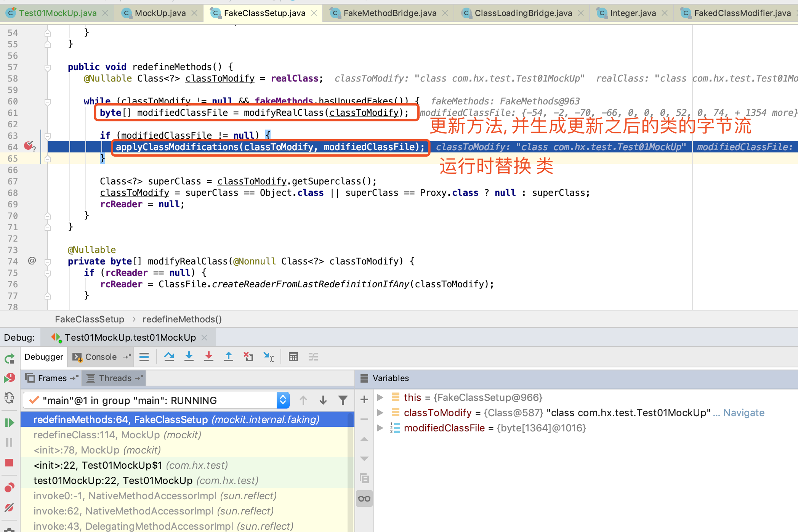The width and height of the screenshot is (798, 532).
Task: Add new watch with plus button
Action: [364, 399]
